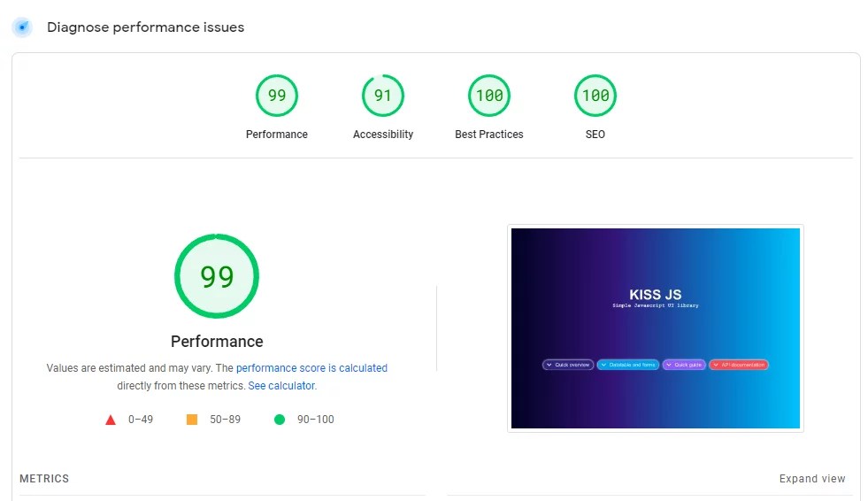Expand Quick overview dropdown in page preview
Image resolution: width=868 pixels, height=501 pixels.
click(x=568, y=365)
